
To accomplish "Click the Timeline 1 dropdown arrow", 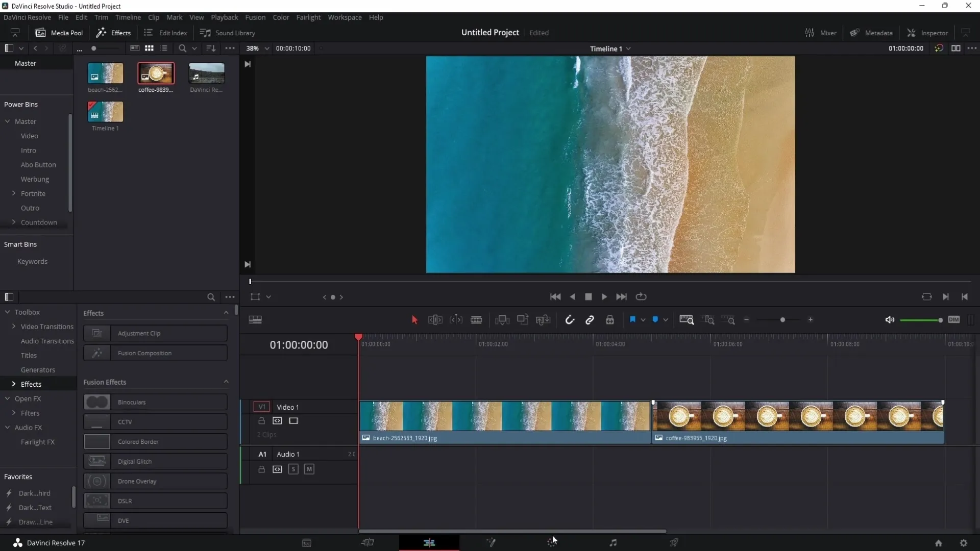I will coord(629,48).
